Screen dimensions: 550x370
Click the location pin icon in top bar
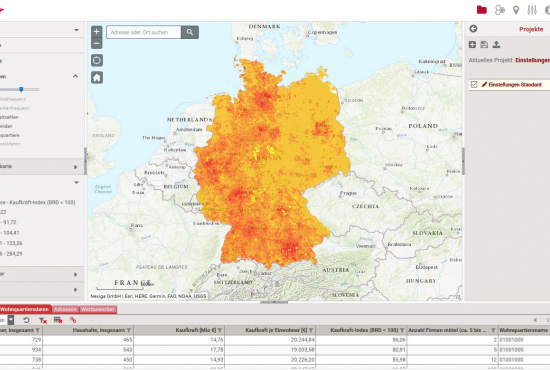(516, 10)
